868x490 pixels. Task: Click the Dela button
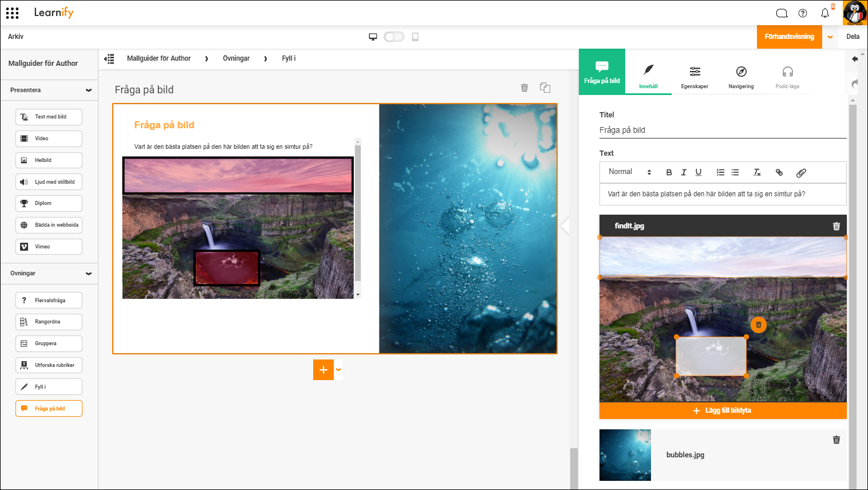click(x=853, y=37)
